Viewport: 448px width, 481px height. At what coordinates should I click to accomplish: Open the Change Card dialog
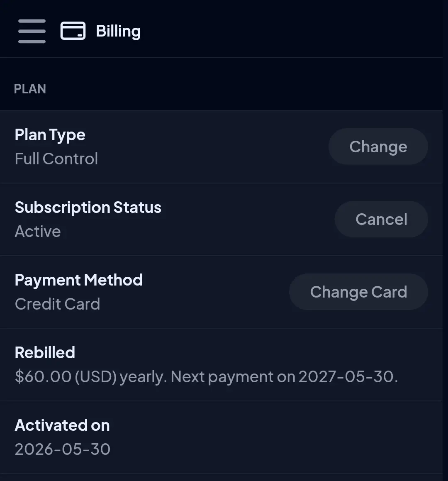[358, 292]
